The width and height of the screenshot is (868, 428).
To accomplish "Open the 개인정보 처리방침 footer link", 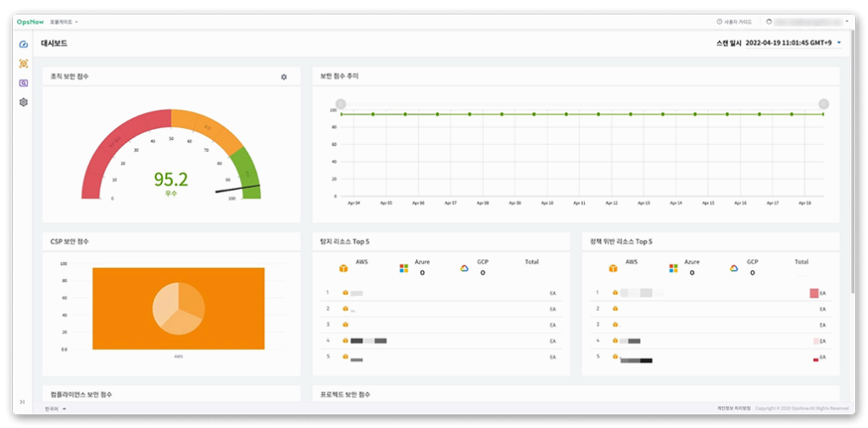I will click(x=734, y=408).
